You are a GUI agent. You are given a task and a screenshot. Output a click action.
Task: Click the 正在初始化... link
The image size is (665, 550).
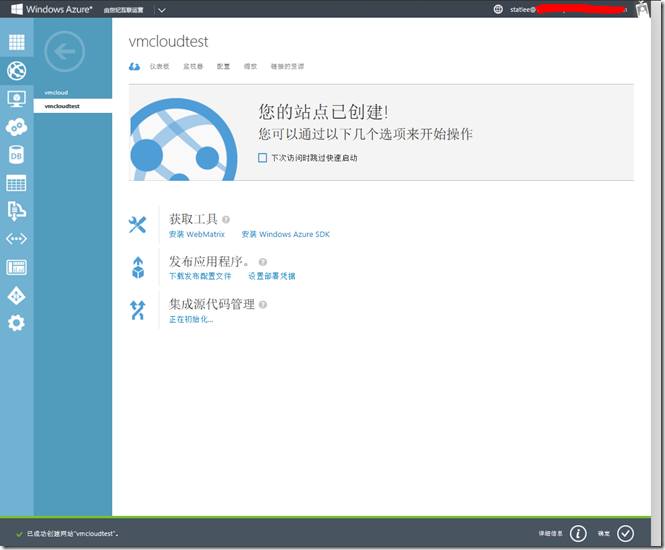click(x=191, y=319)
